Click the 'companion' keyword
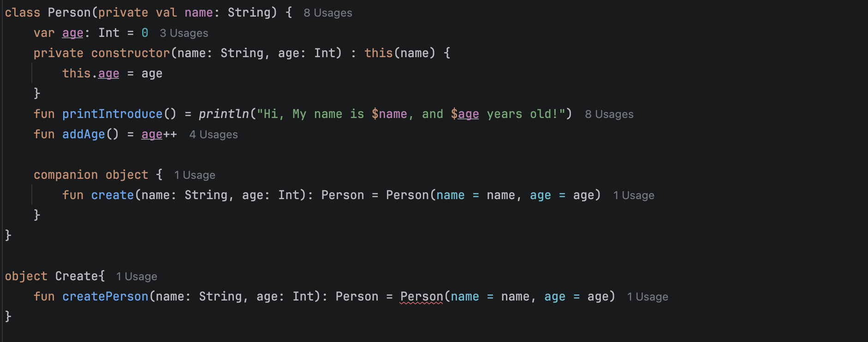The height and width of the screenshot is (342, 868). tap(65, 175)
